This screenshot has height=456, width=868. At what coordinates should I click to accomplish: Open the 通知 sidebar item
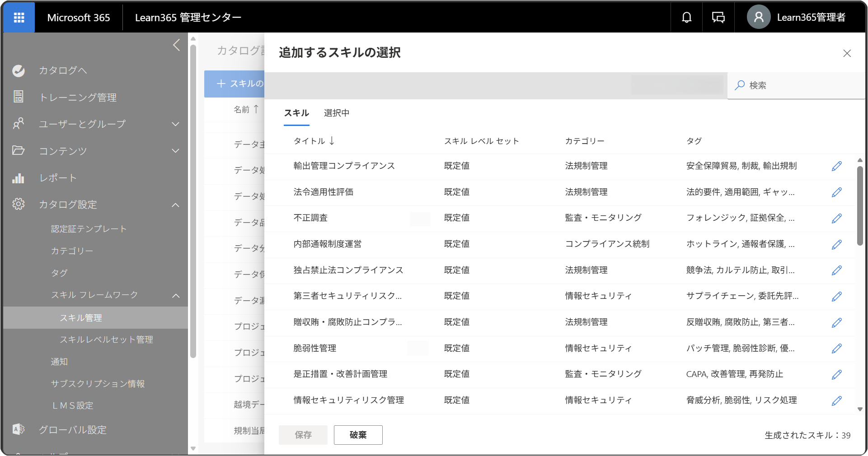(59, 362)
